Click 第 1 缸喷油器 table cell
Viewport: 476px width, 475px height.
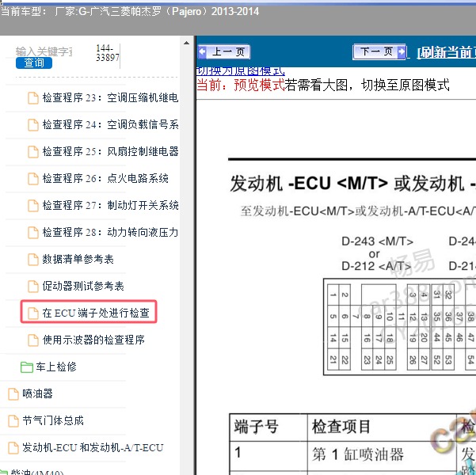[x=383, y=454]
